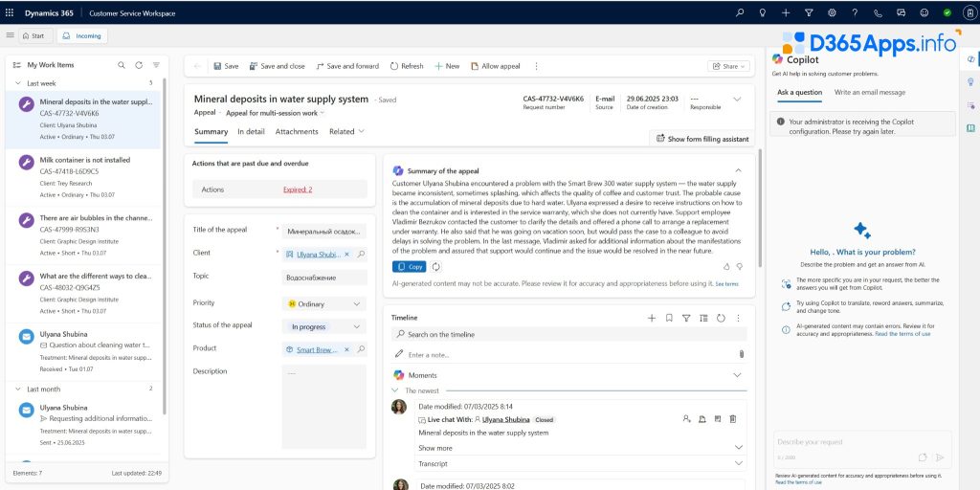Collapse the Last month group
Viewport: 980px width, 490px height.
tap(17, 389)
